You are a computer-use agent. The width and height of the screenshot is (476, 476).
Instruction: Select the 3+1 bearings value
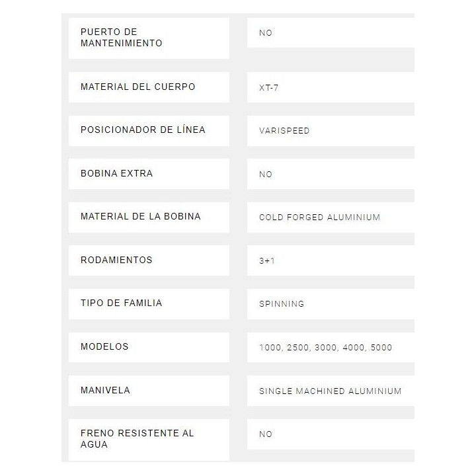click(267, 260)
